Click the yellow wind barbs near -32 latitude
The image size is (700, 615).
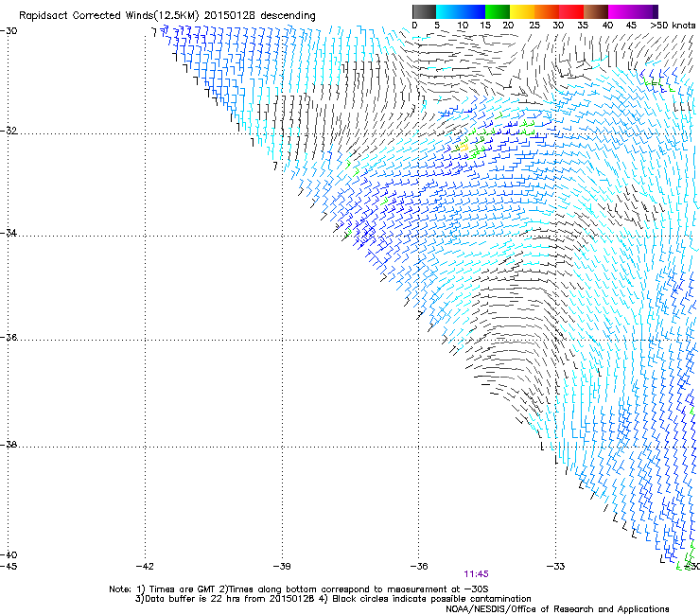coord(462,147)
